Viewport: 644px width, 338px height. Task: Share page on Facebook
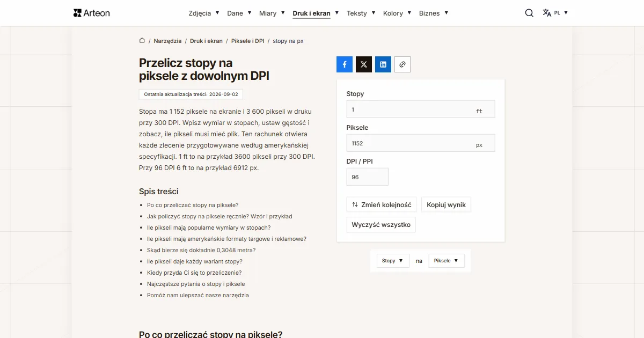click(x=345, y=64)
